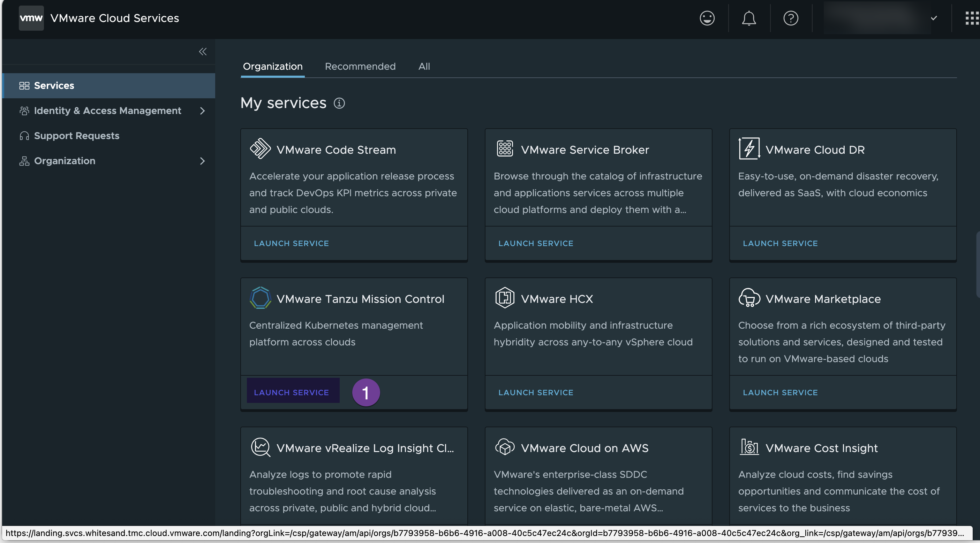Select Identity & Access Management menu item
Screen dimensions: 980x543
point(109,110)
